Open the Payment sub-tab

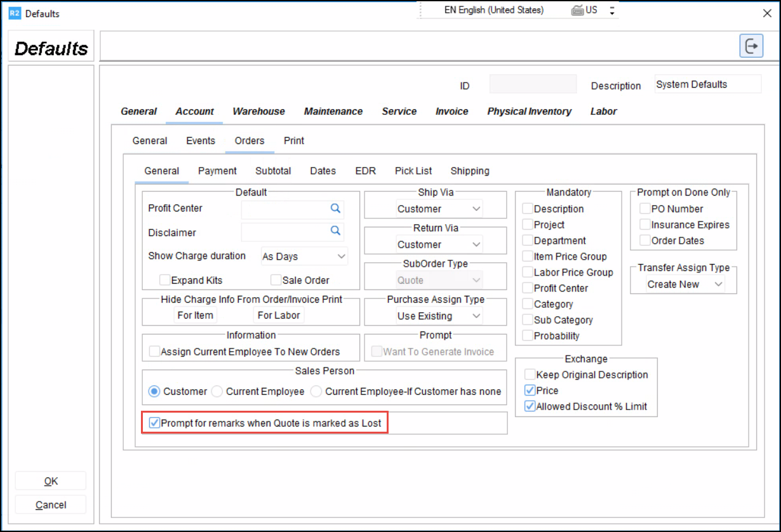(x=217, y=171)
